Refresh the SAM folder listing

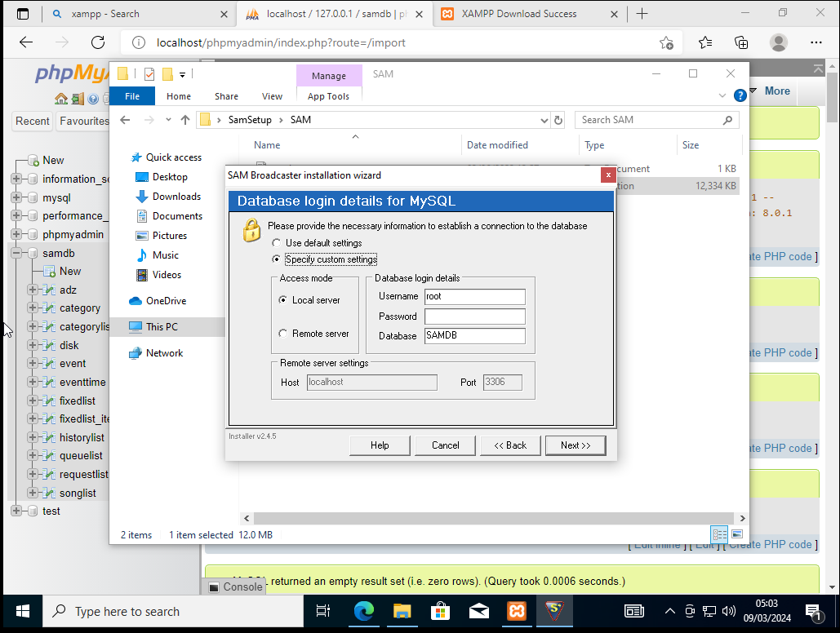(x=558, y=120)
